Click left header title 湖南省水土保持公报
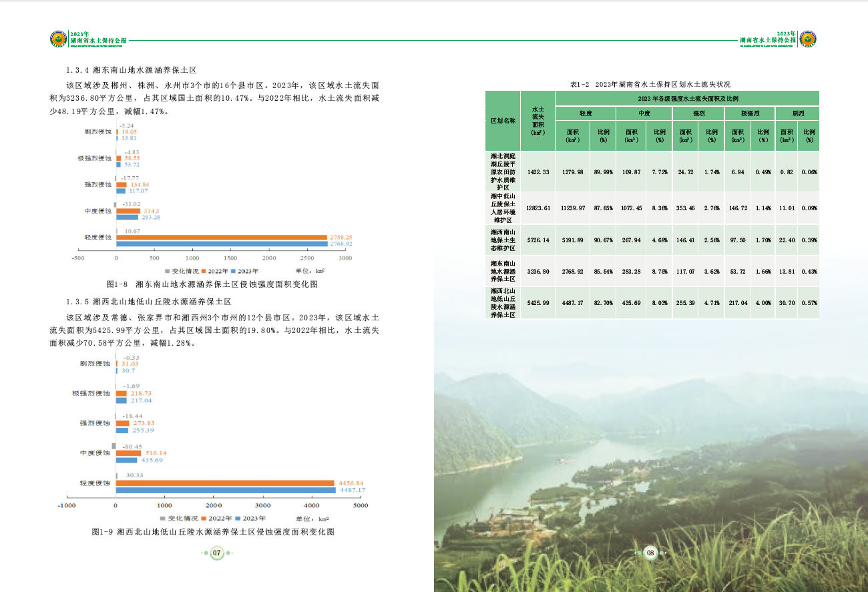 click(98, 41)
